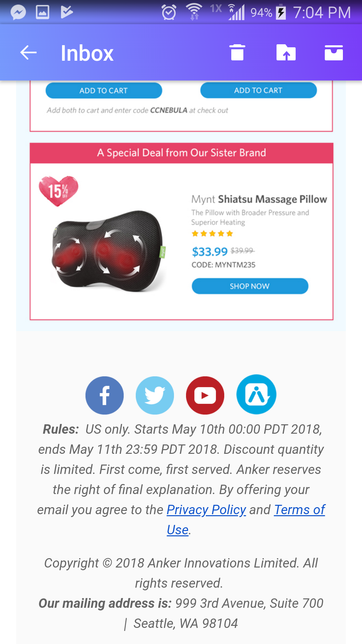Image resolution: width=362 pixels, height=644 pixels.
Task: Open the YouTube play icon
Action: [205, 395]
